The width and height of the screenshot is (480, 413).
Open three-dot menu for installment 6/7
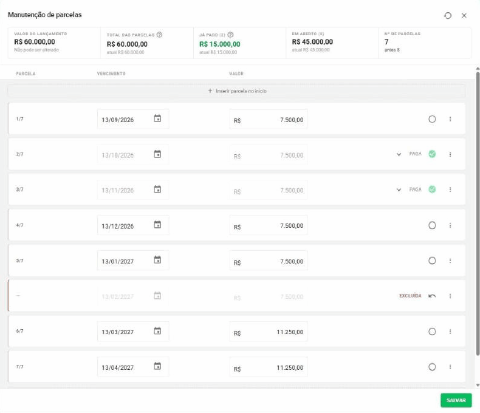pos(450,331)
